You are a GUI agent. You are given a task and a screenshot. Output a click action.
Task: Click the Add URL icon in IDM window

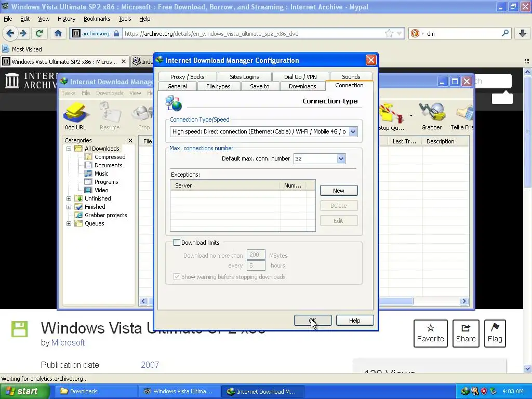pyautogui.click(x=75, y=112)
